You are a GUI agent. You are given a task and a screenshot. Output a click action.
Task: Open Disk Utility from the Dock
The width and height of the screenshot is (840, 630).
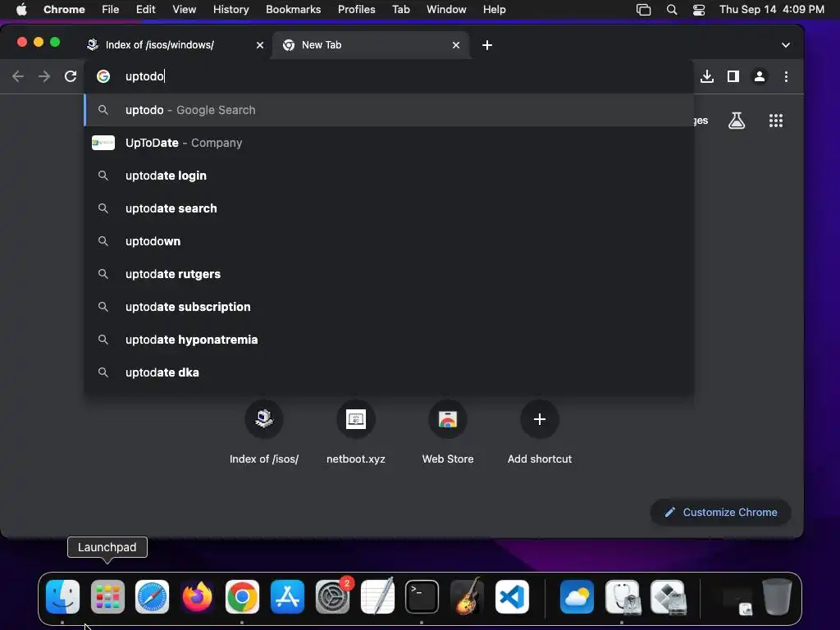[x=622, y=597]
